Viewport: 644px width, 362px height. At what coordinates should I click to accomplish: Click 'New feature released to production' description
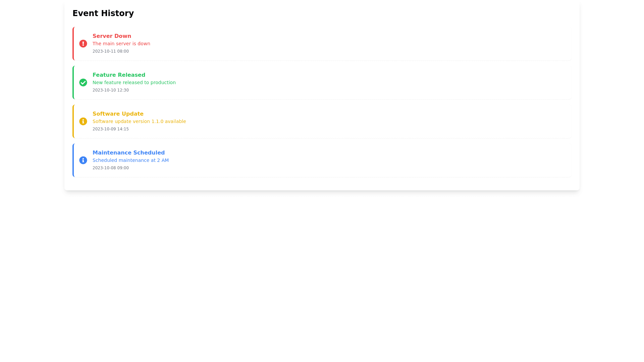point(134,82)
